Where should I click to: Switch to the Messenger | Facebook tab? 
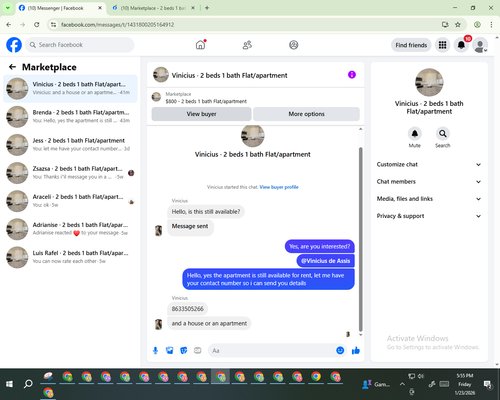pos(60,8)
